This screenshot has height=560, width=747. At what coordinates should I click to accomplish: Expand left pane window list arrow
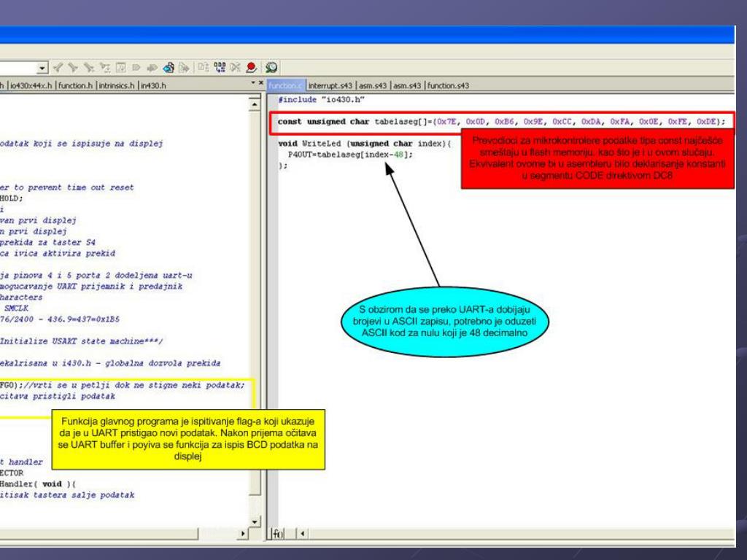tap(252, 85)
